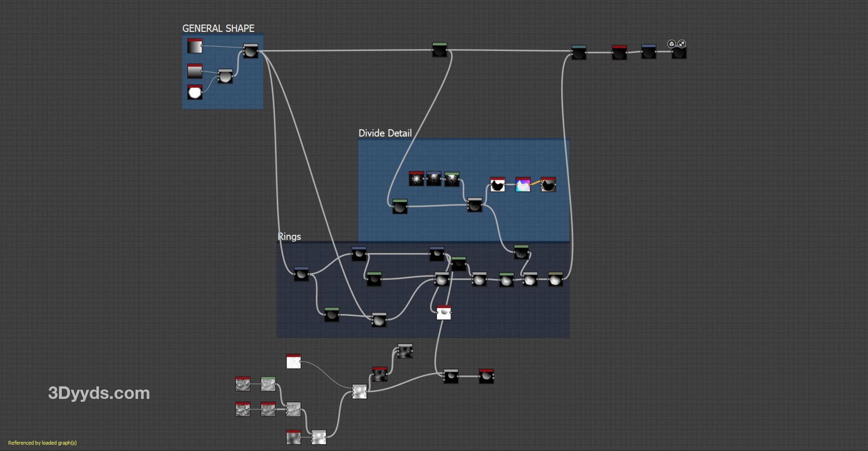Select the blurry soft noise node at bottom

(x=293, y=437)
